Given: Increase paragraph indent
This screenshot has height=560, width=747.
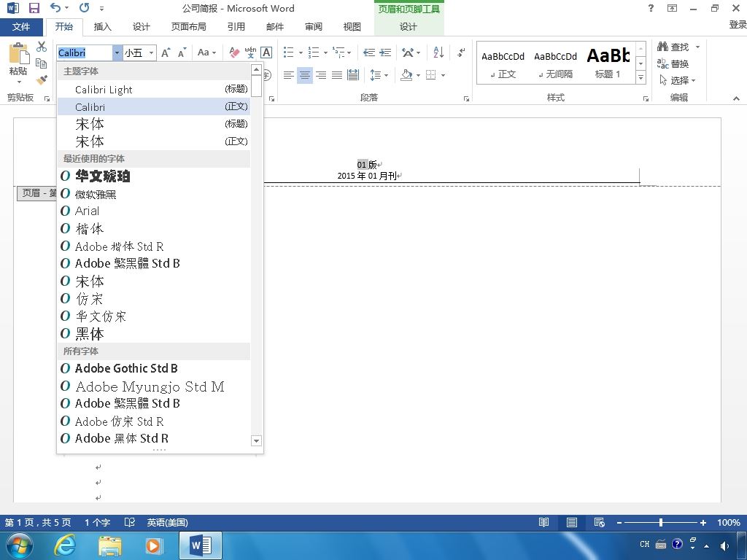Looking at the screenshot, I should [x=385, y=52].
